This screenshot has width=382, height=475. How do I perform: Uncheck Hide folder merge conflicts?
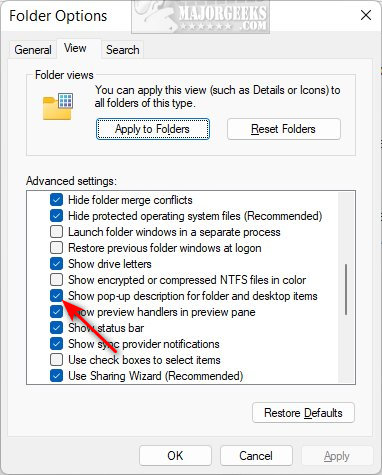56,200
